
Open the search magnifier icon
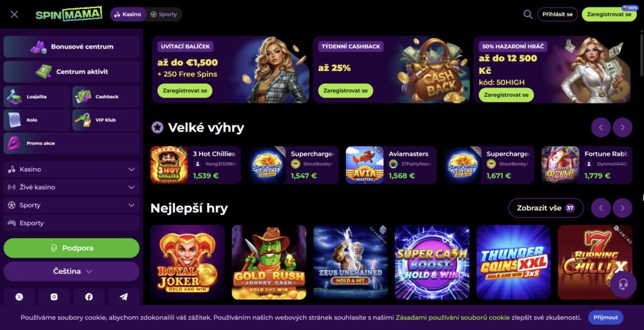pyautogui.click(x=528, y=14)
